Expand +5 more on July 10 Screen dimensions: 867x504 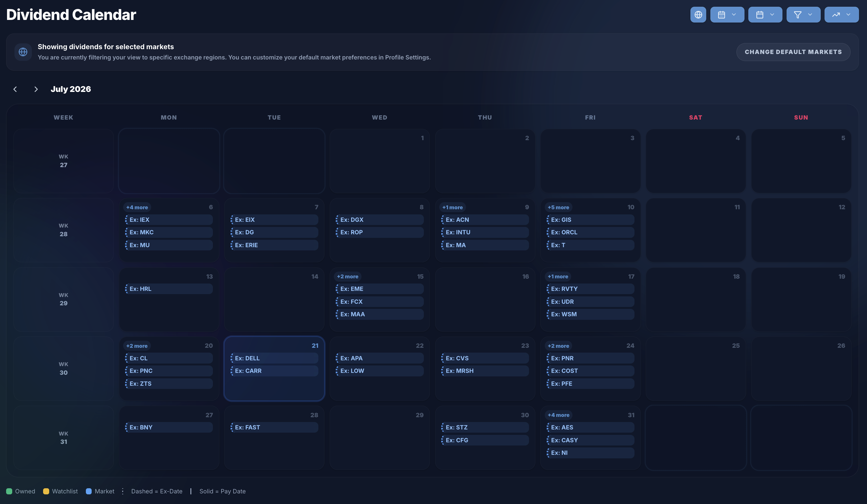[x=558, y=207]
